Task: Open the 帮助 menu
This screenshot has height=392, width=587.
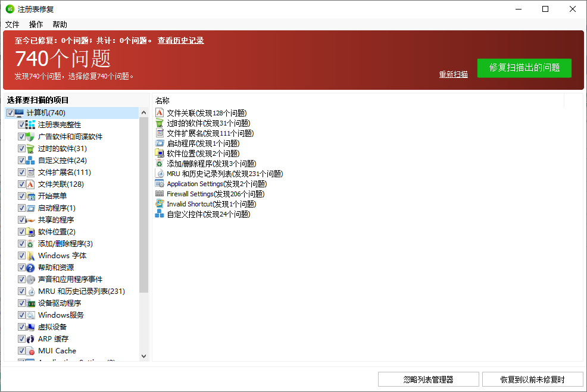Action: [59, 24]
